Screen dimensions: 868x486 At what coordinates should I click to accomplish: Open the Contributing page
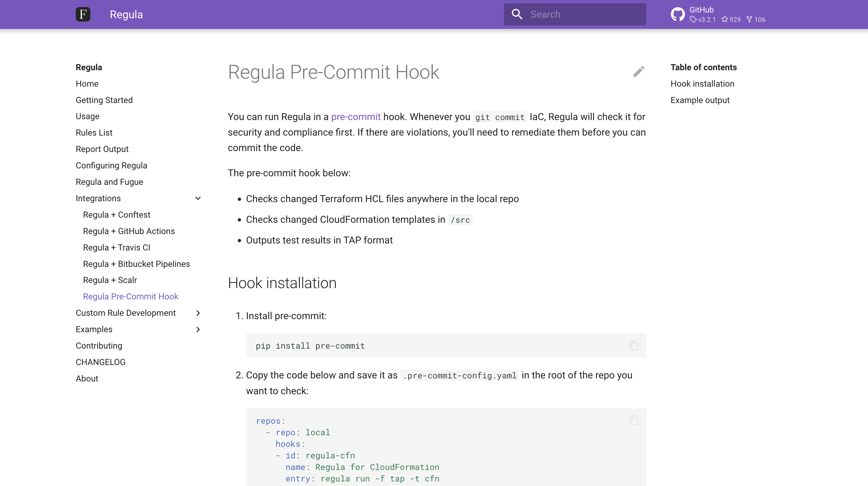point(99,346)
